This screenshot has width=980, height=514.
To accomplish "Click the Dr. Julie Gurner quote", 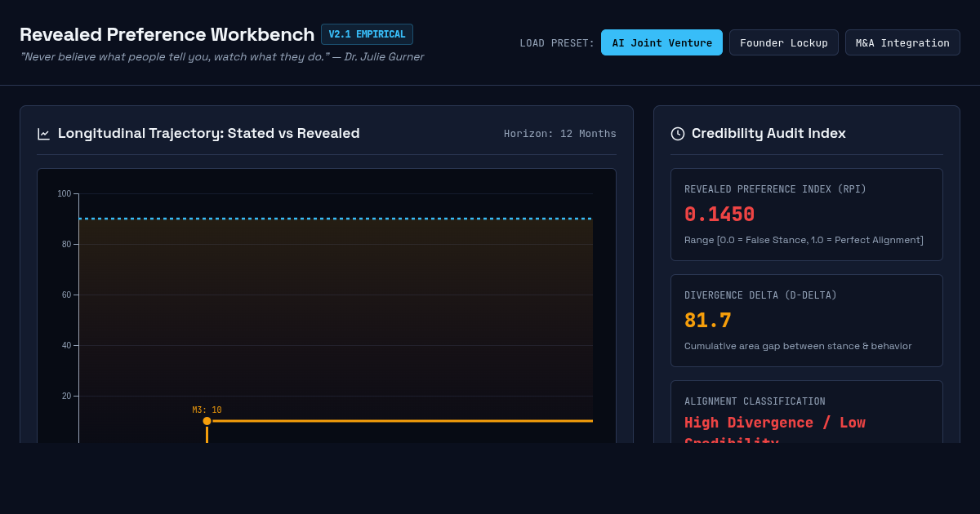I will (221, 57).
